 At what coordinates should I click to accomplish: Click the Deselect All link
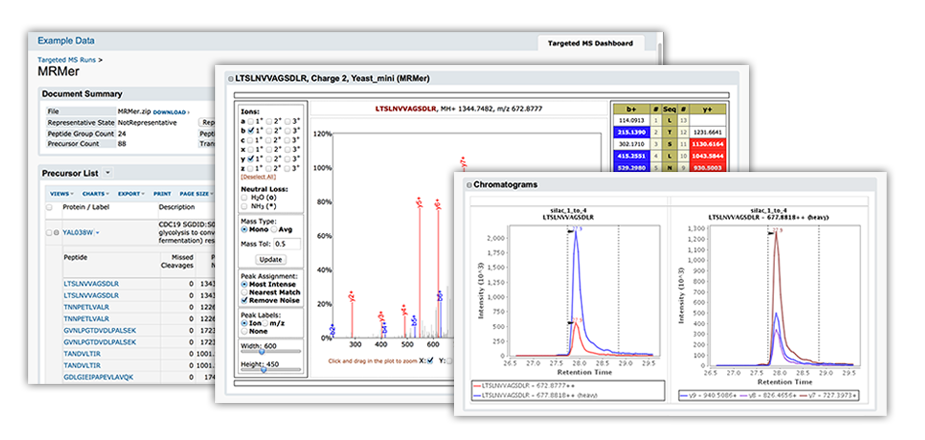tap(257, 177)
